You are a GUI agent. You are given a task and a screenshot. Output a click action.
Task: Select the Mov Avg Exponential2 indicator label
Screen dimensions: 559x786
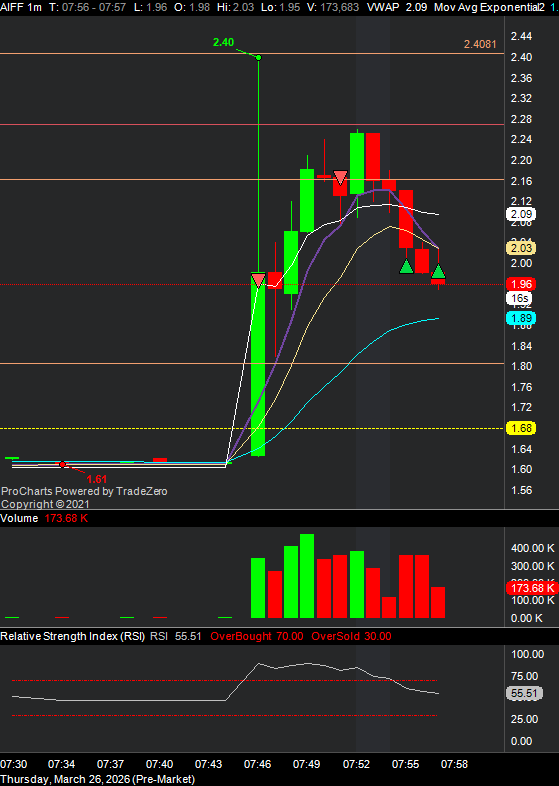tap(489, 8)
